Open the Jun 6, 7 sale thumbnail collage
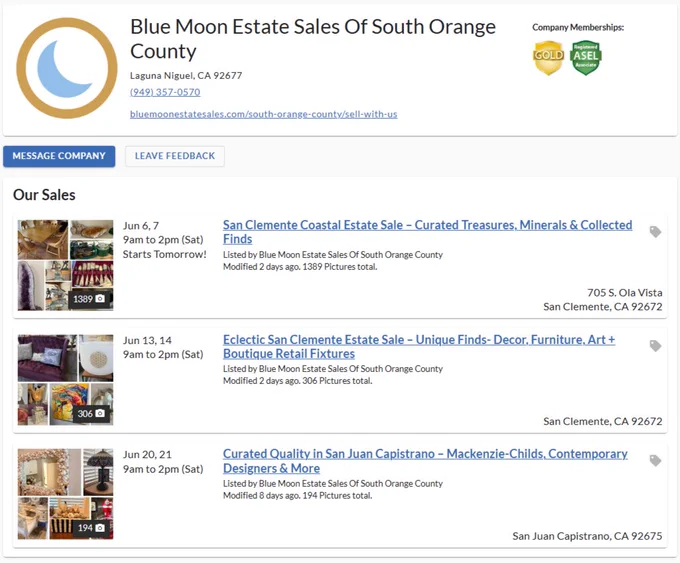This screenshot has height=563, width=680. [x=65, y=265]
